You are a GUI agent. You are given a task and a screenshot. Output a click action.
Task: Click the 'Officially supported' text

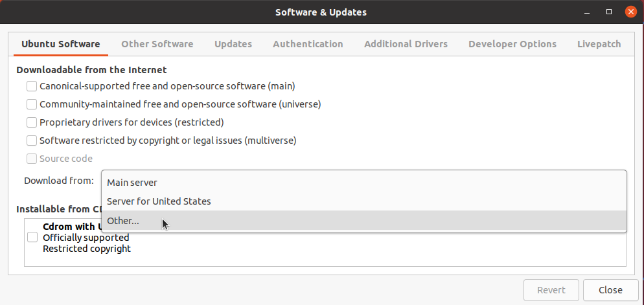click(86, 238)
